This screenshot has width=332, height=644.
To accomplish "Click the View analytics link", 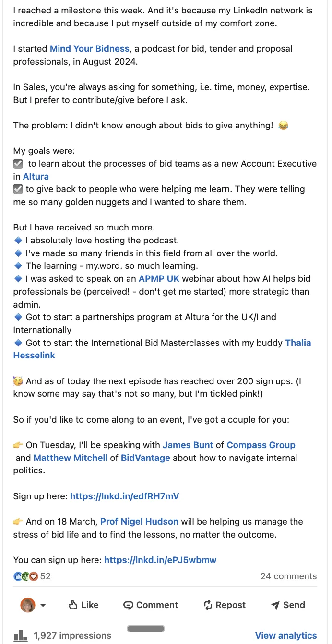I will click(286, 635).
